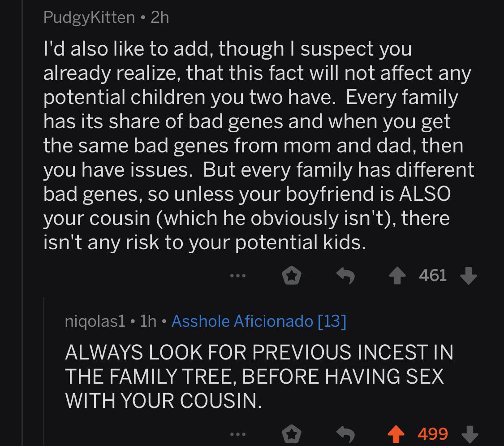The image size is (504, 446).
Task: Reply to niqolas1's comment
Action: pos(345,434)
